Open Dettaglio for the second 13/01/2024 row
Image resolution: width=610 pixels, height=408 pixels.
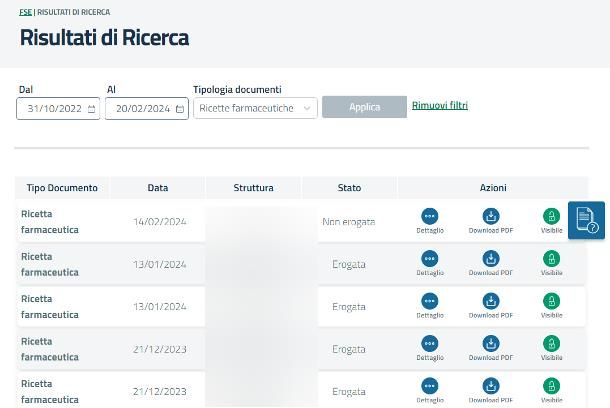point(430,302)
